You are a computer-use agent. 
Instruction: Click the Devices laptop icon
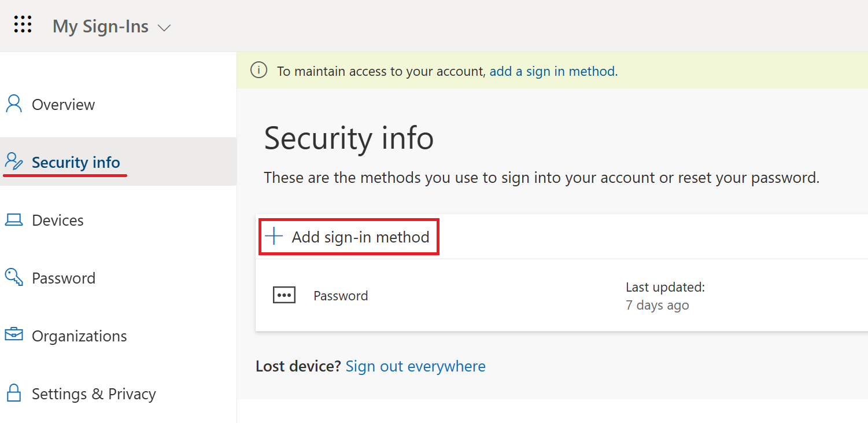click(x=14, y=220)
